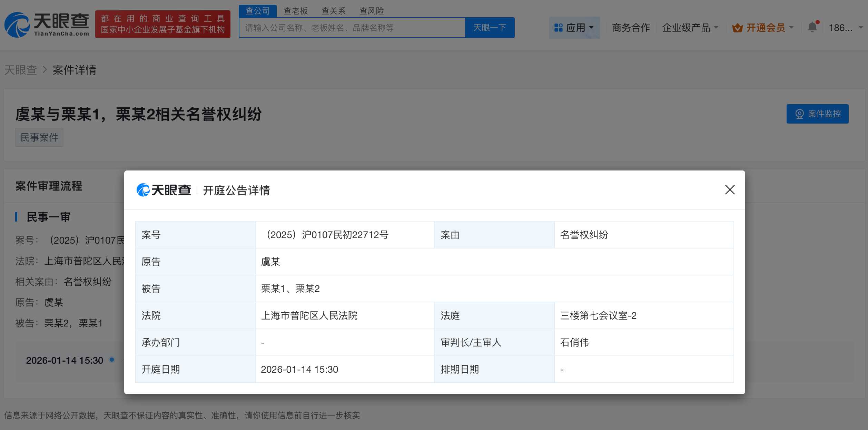The height and width of the screenshot is (430, 868).
Task: Expand the 企业级产品 dropdown
Action: click(x=689, y=28)
